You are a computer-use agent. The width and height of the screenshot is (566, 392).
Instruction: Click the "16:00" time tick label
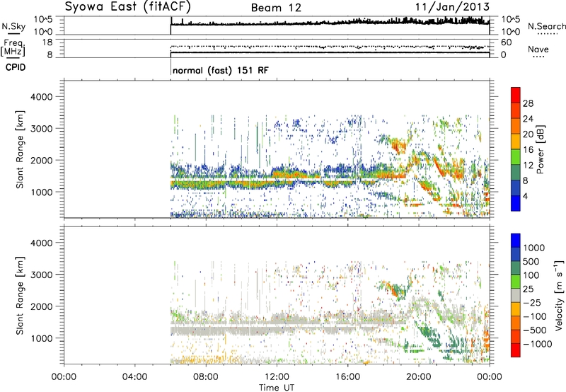(347, 377)
